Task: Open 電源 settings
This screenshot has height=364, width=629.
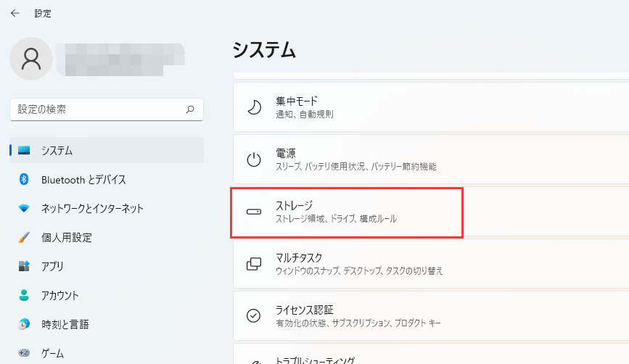Action: (431, 159)
